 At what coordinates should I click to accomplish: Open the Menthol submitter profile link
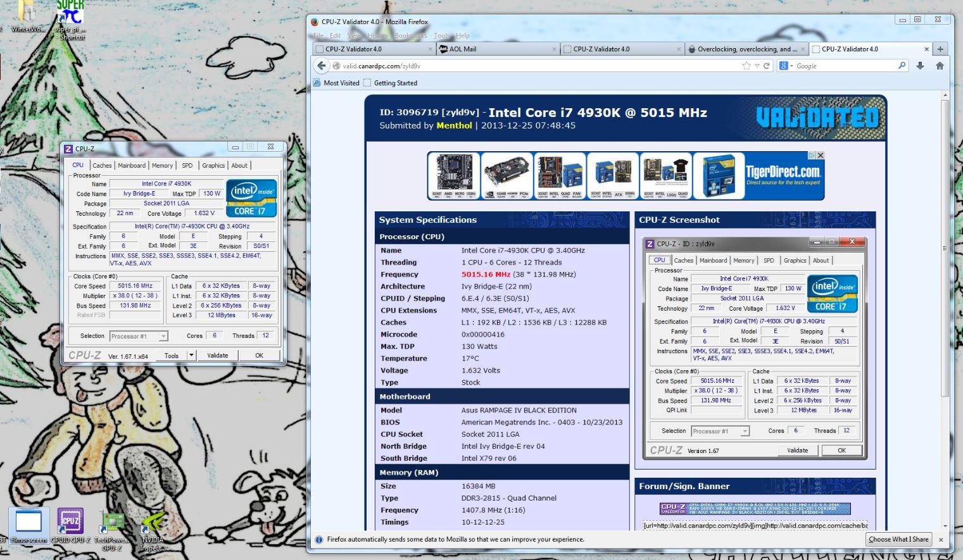454,125
